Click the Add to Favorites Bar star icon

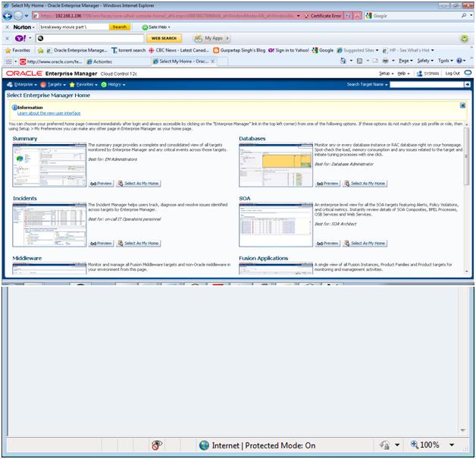click(x=40, y=50)
